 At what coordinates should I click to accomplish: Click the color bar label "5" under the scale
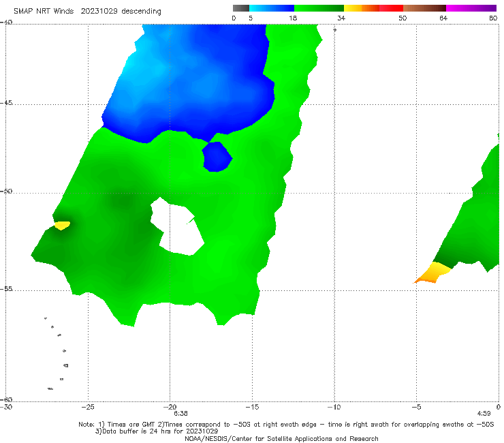tap(251, 18)
